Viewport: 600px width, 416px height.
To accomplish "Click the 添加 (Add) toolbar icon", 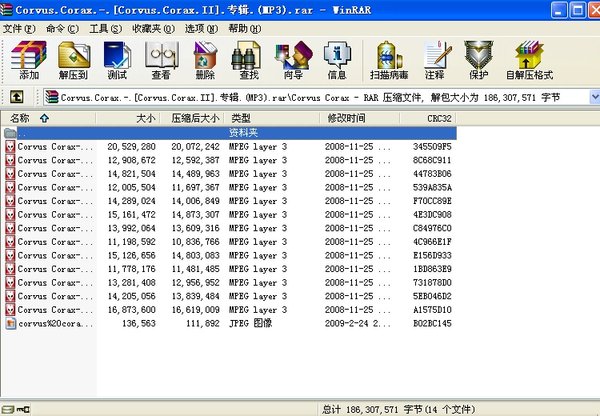I will [x=29, y=60].
